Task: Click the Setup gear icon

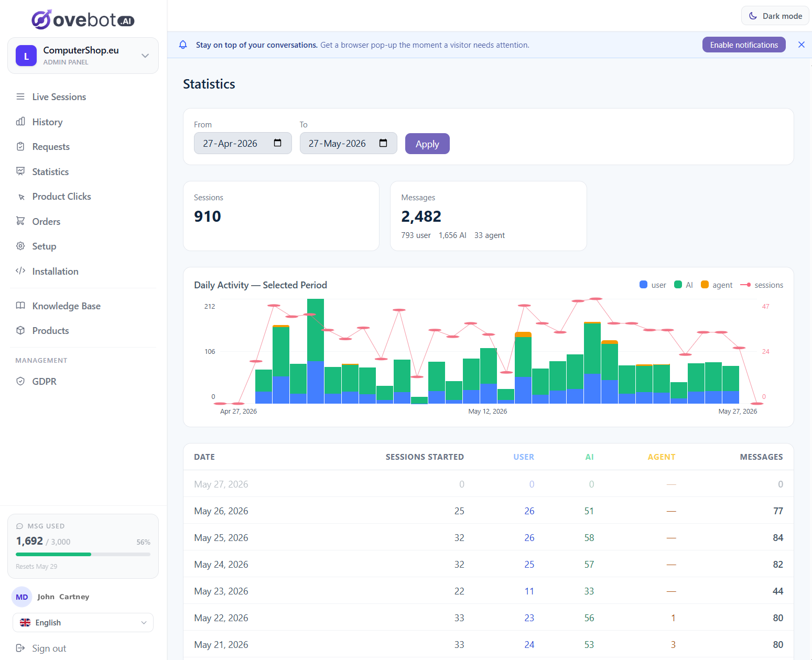Action: click(20, 246)
